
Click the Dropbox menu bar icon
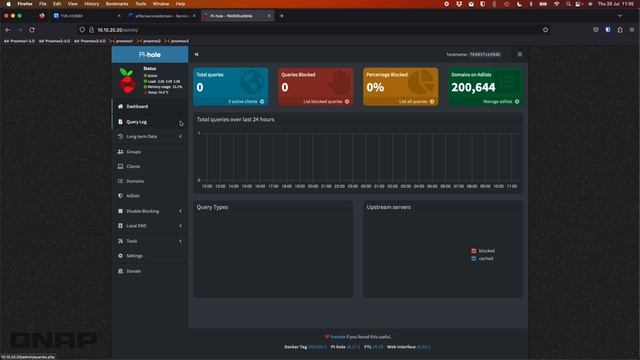(459, 4)
